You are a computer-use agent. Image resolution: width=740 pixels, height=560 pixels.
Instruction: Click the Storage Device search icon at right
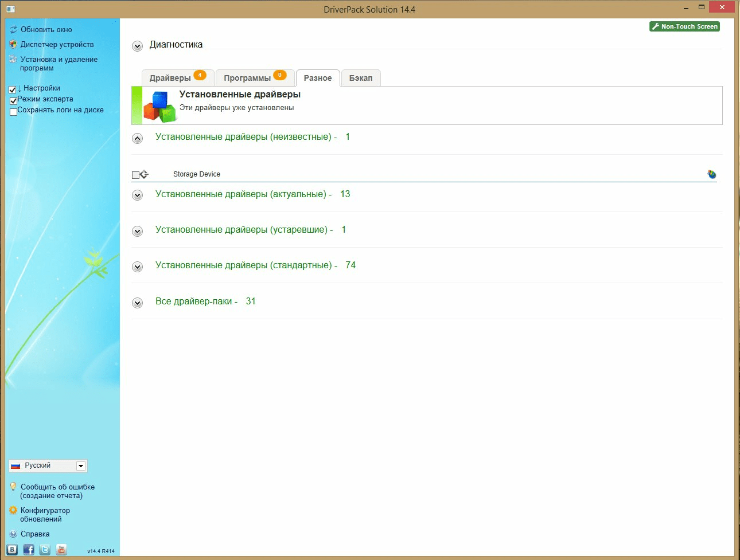pyautogui.click(x=712, y=174)
